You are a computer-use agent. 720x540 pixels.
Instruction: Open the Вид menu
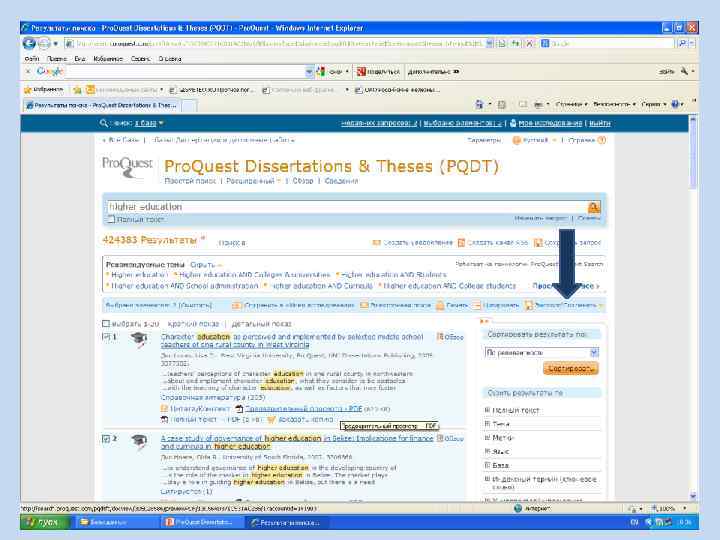pos(80,59)
